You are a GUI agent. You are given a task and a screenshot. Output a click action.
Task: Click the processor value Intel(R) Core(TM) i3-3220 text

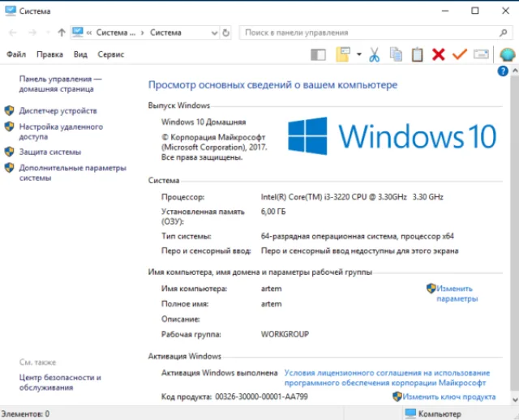point(352,197)
